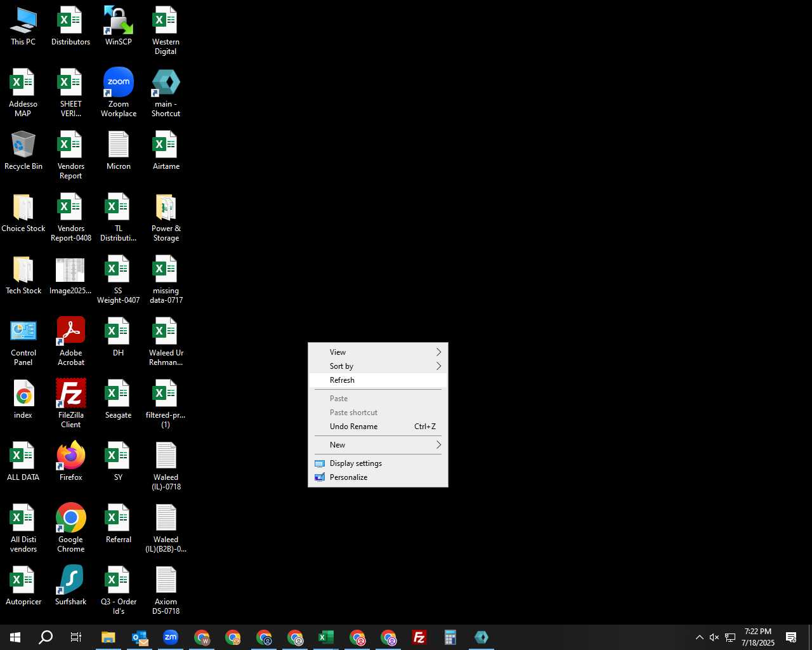Select the Waleed Ur Rehman... spreadsheet
Viewport: 812px width, 650px height.
click(x=166, y=342)
